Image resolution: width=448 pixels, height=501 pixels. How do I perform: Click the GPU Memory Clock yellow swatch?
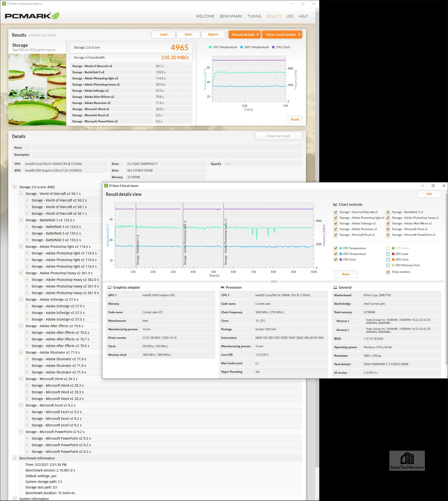(393, 265)
